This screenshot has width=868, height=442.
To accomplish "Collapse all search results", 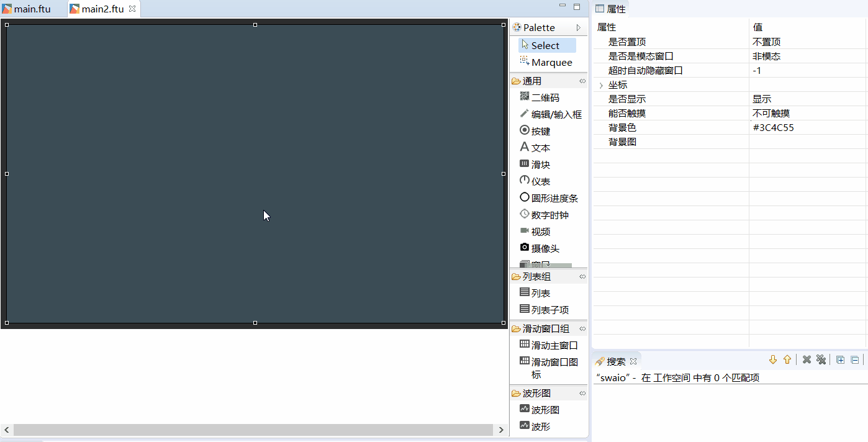I will coord(854,360).
